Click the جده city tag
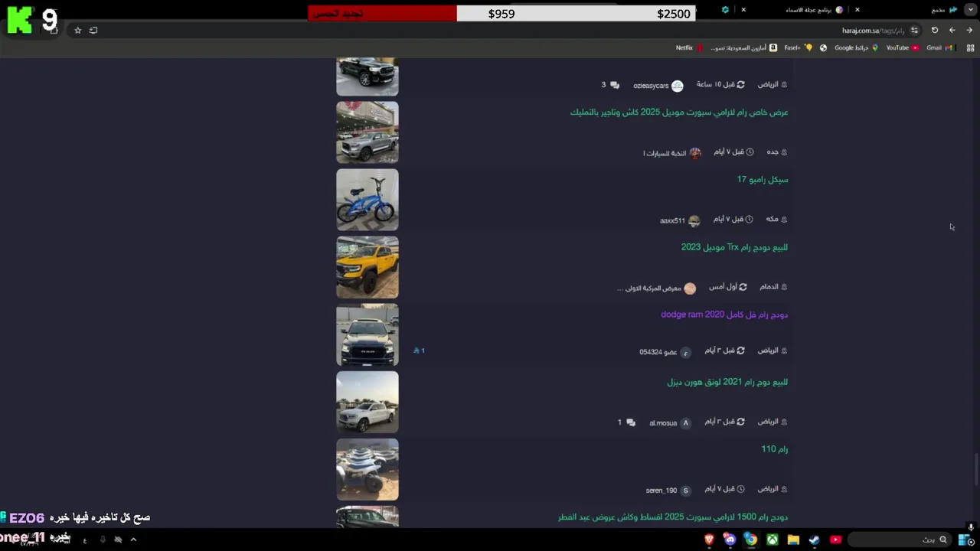 (776, 152)
